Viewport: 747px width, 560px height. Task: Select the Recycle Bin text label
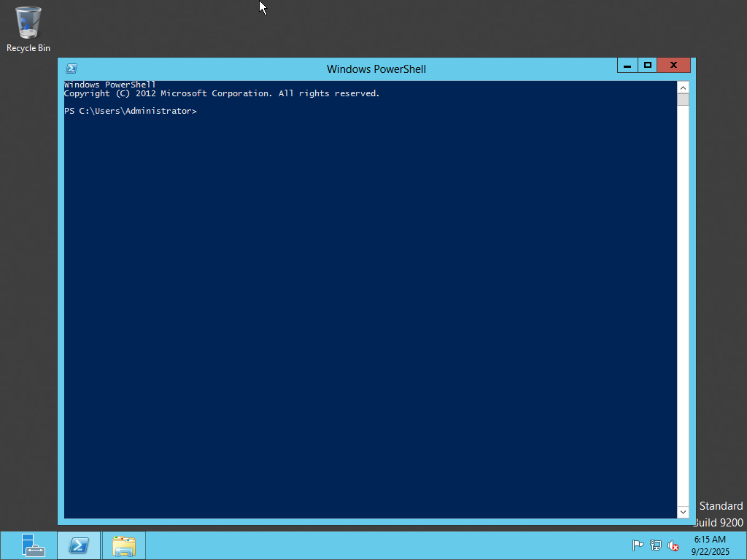point(28,48)
